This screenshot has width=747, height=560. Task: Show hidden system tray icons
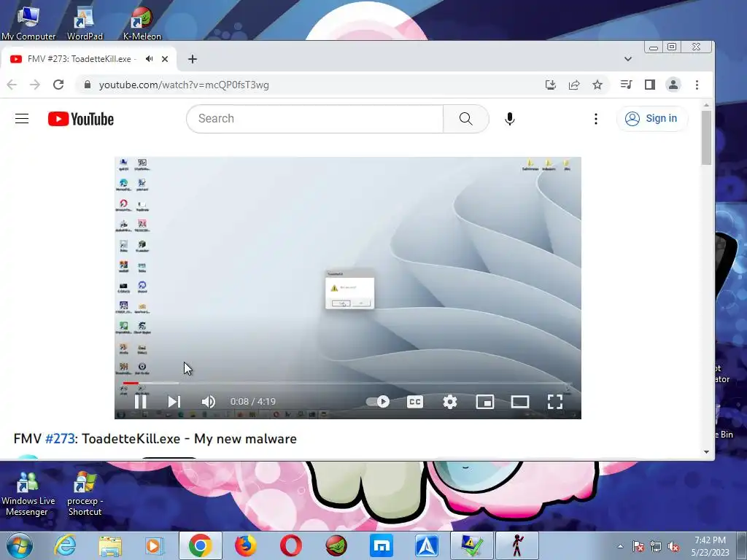coord(620,547)
